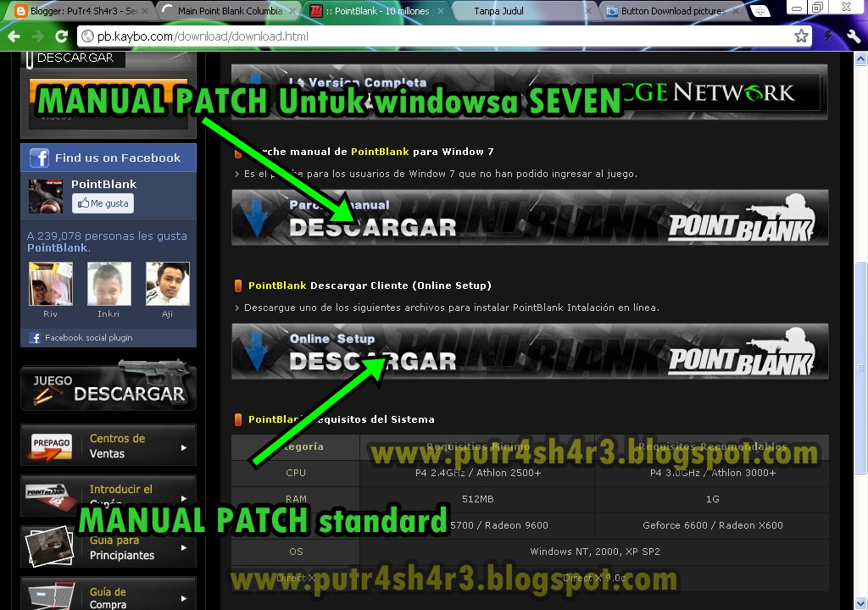Screen dimensions: 868x610
Task: Click the Me gusta like button
Action: click(103, 203)
